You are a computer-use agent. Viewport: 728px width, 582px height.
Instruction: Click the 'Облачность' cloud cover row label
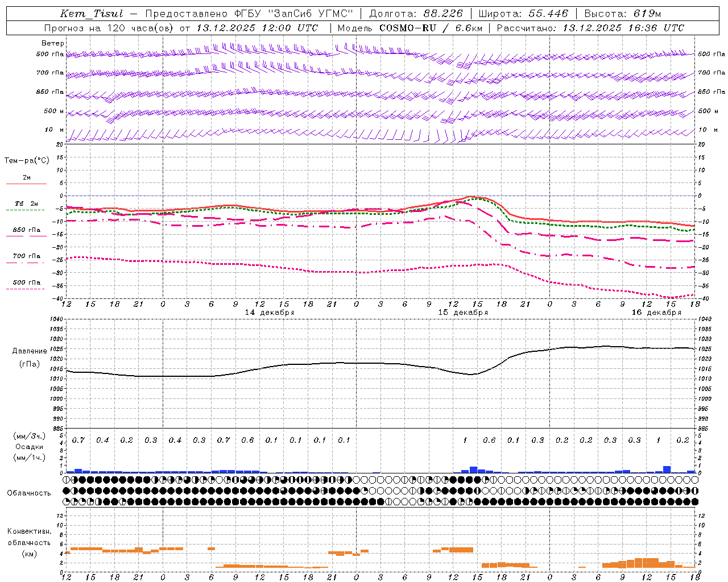(29, 493)
